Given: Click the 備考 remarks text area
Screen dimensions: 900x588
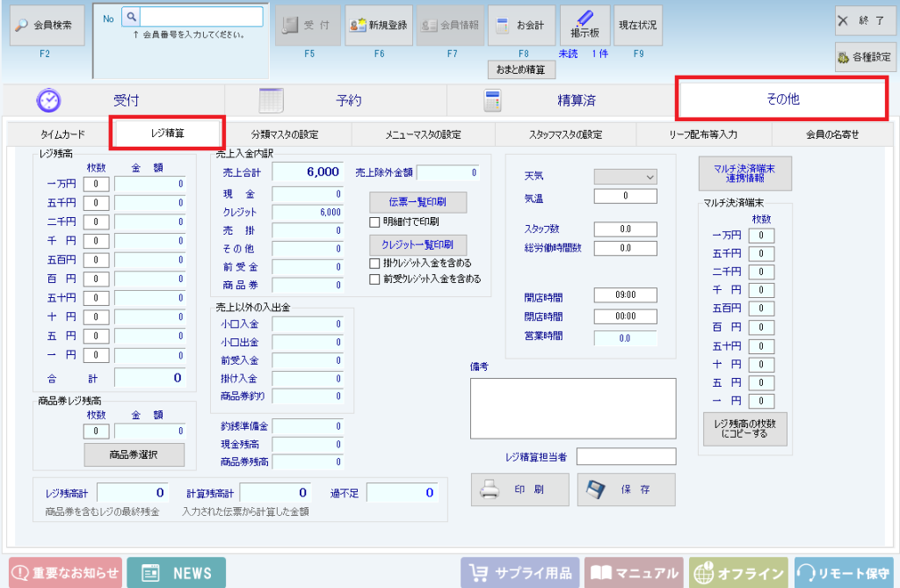Looking at the screenshot, I should (572, 408).
